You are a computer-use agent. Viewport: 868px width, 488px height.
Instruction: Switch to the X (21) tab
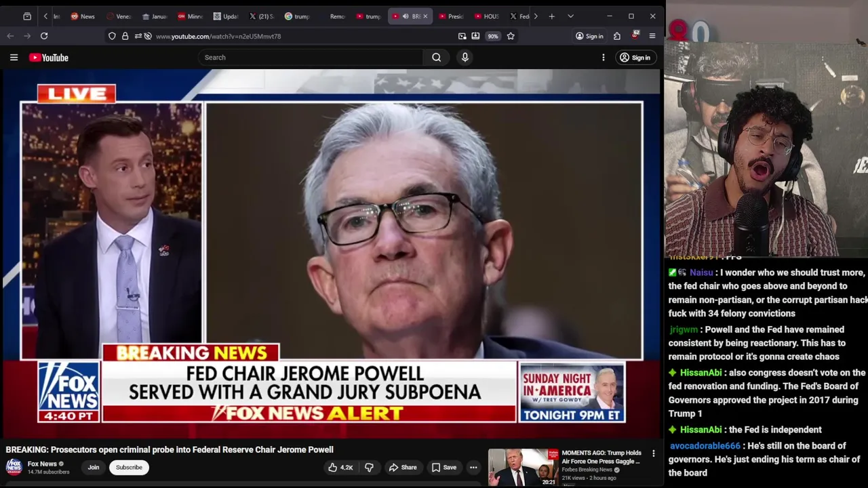262,16
